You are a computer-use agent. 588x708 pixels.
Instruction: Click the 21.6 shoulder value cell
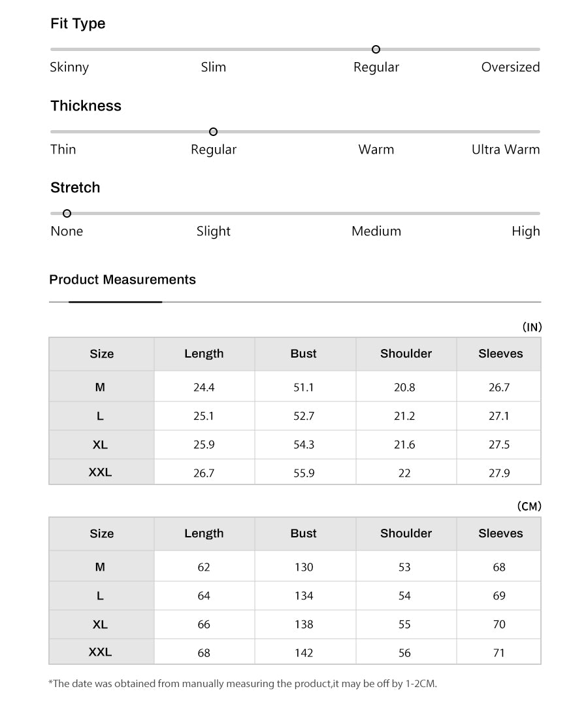404,445
